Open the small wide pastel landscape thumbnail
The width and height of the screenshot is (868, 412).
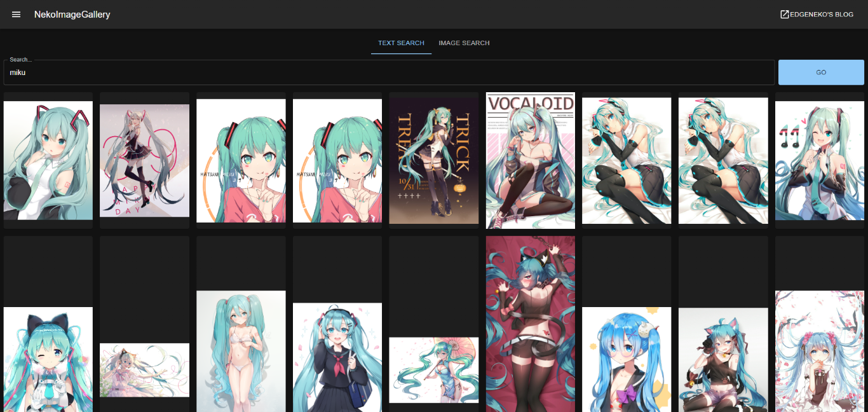click(x=145, y=370)
